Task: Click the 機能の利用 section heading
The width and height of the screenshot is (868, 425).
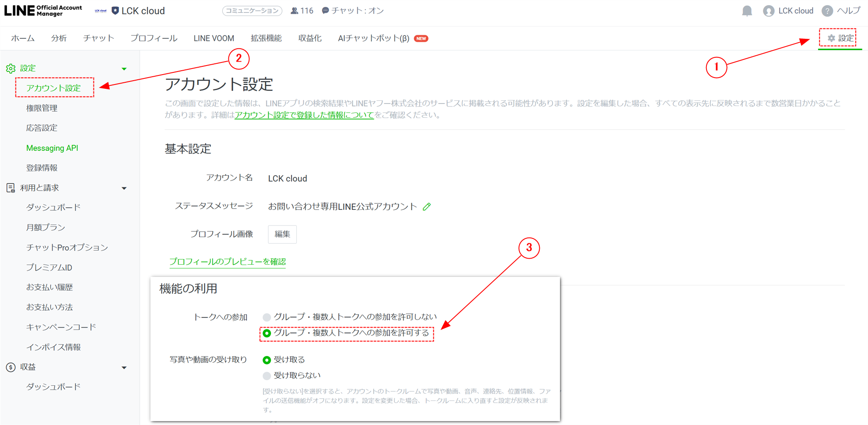Action: (188, 288)
